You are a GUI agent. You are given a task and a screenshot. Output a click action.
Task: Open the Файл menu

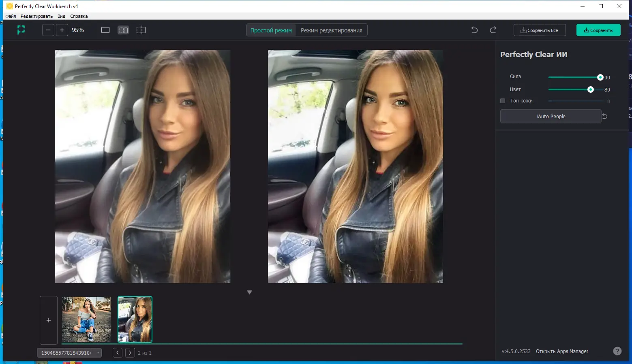click(x=11, y=16)
